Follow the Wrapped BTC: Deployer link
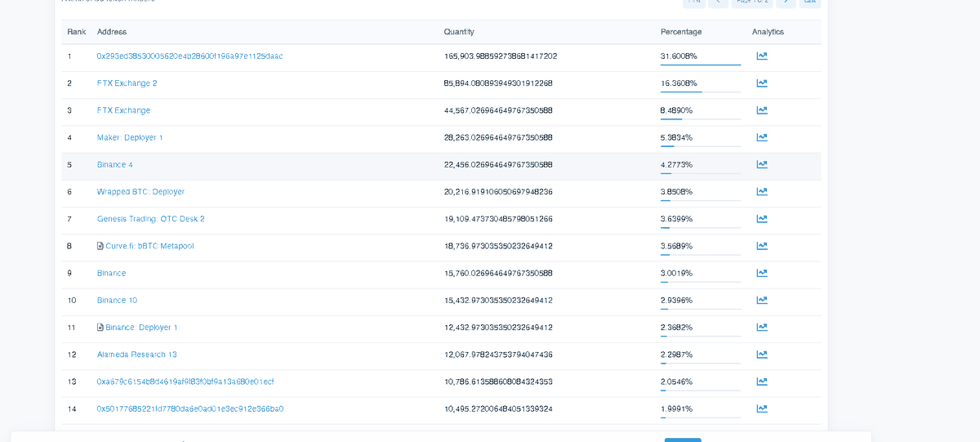The width and height of the screenshot is (980, 442). (x=140, y=192)
